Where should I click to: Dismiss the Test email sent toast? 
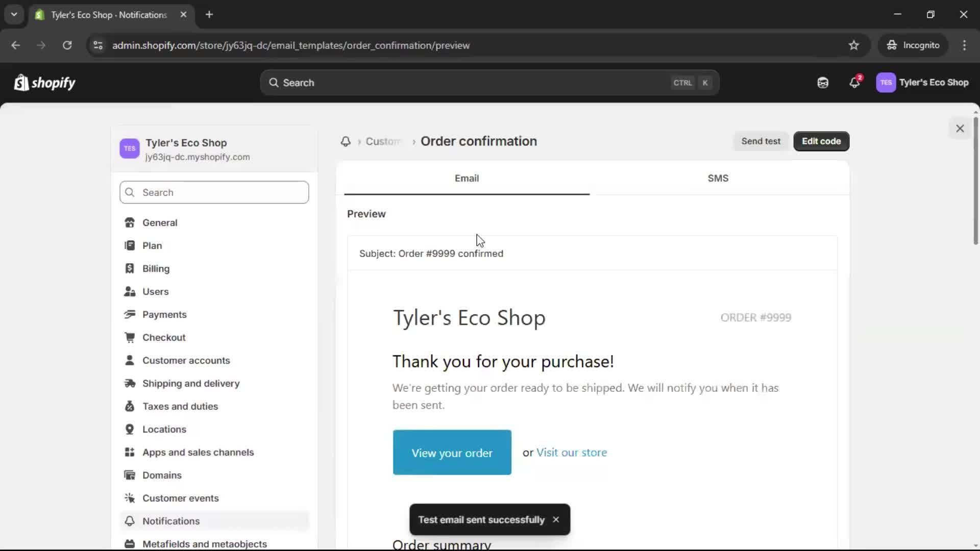556,519
